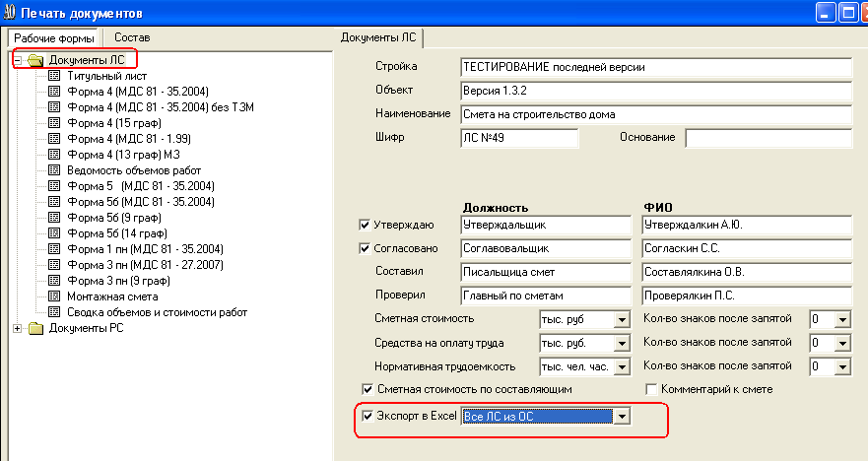
Task: Expand the Документы РС tree node
Action: click(x=18, y=328)
